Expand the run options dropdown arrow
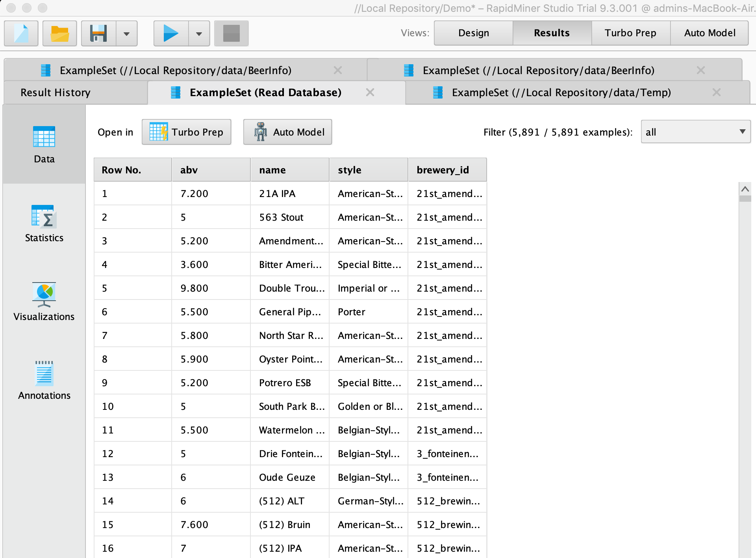 point(199,33)
